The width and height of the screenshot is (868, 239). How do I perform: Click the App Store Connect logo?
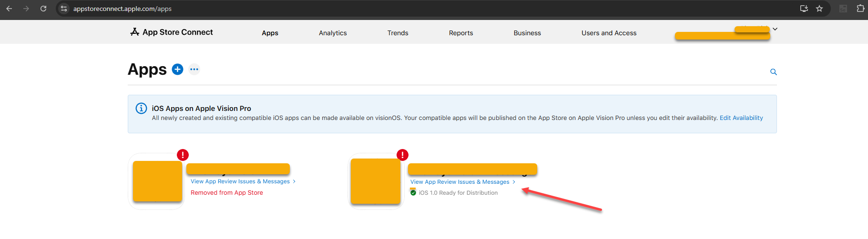(172, 32)
